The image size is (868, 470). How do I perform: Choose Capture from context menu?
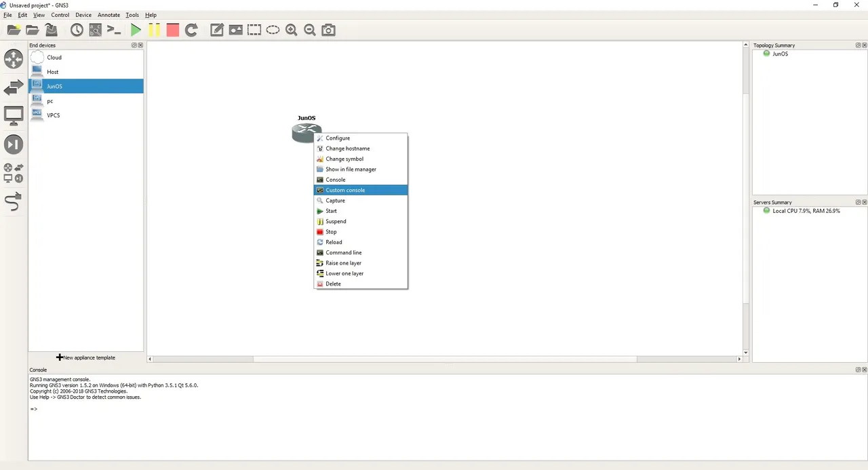tap(361, 201)
